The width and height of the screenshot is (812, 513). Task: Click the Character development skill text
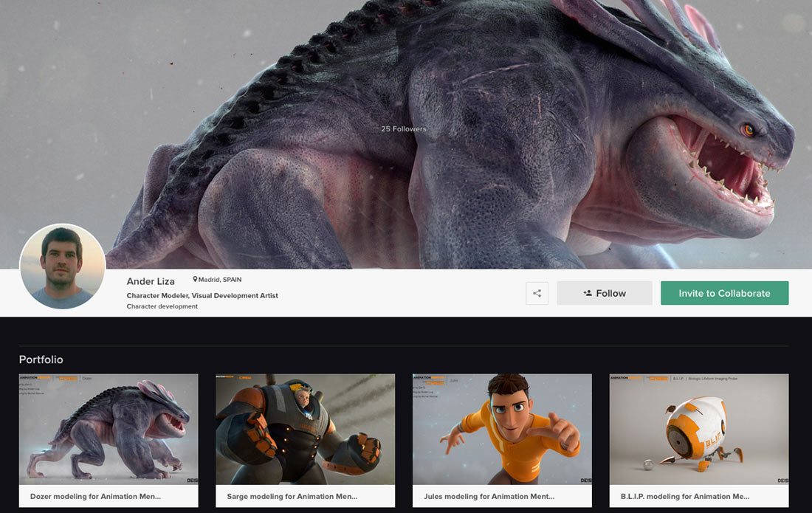[162, 306]
